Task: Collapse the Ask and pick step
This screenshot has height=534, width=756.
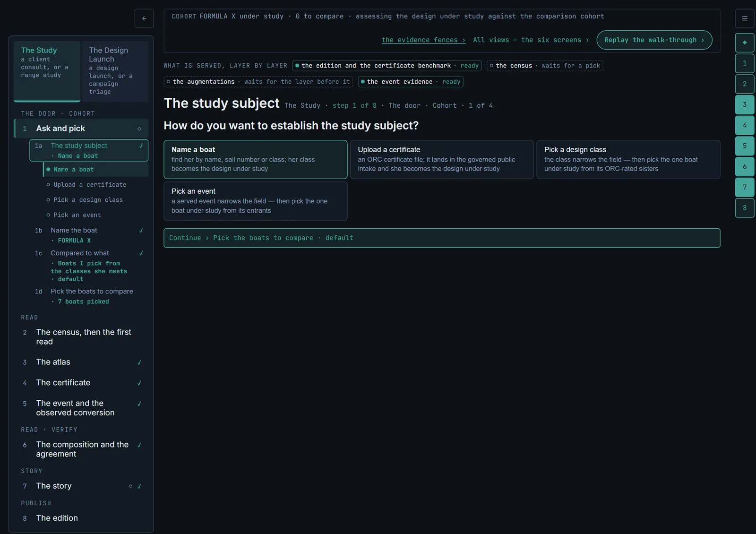Action: (81, 129)
